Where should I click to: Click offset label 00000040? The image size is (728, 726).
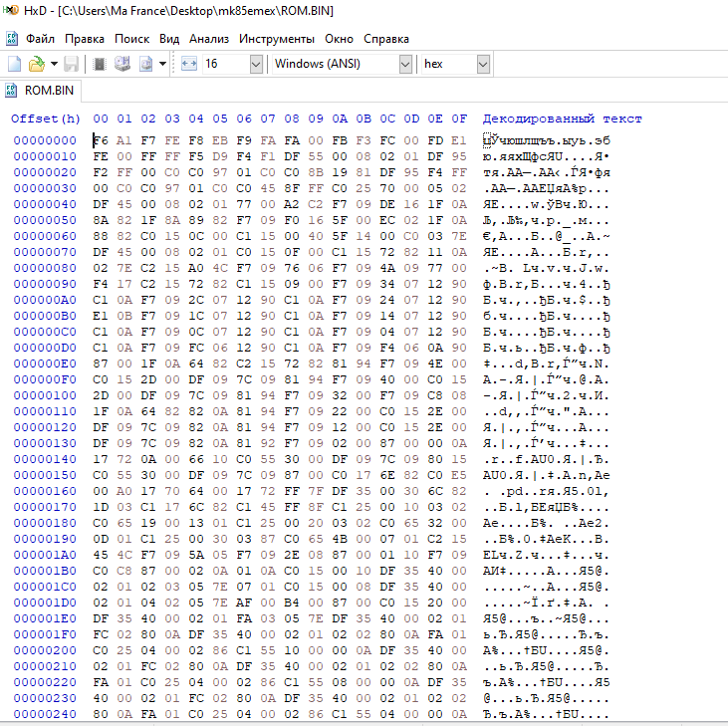[45, 204]
